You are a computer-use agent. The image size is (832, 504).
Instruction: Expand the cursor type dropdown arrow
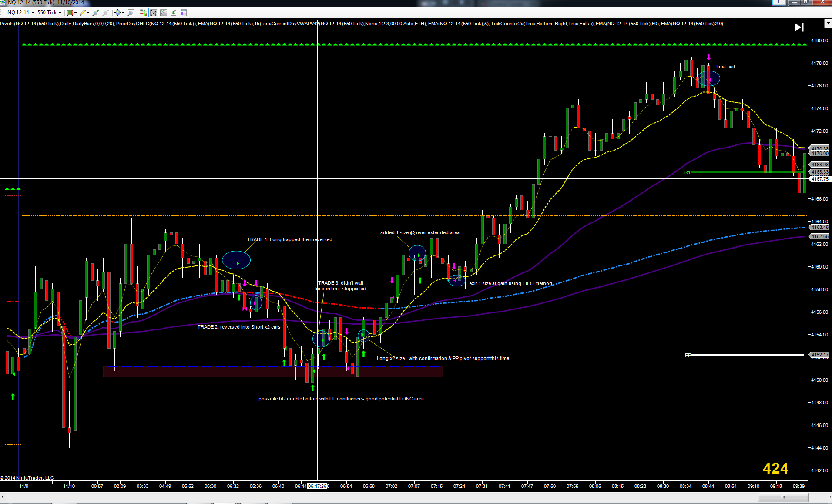pos(123,13)
